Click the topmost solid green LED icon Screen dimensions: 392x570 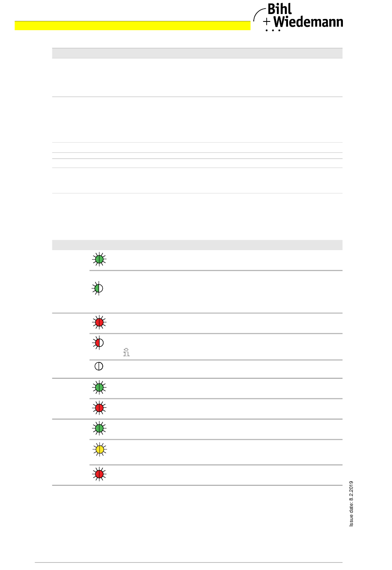pos(99,260)
